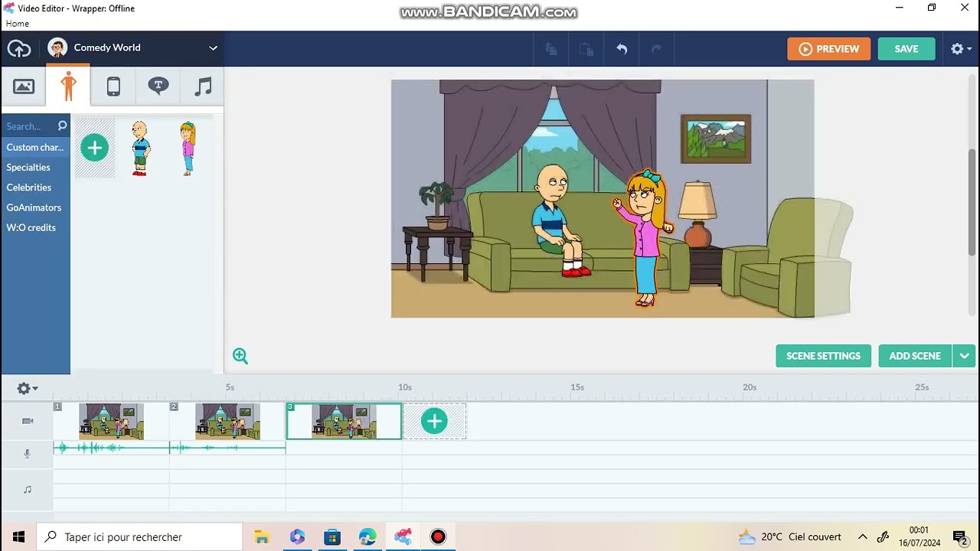The width and height of the screenshot is (980, 551).
Task: Switch to the music sounds tab
Action: pos(203,86)
